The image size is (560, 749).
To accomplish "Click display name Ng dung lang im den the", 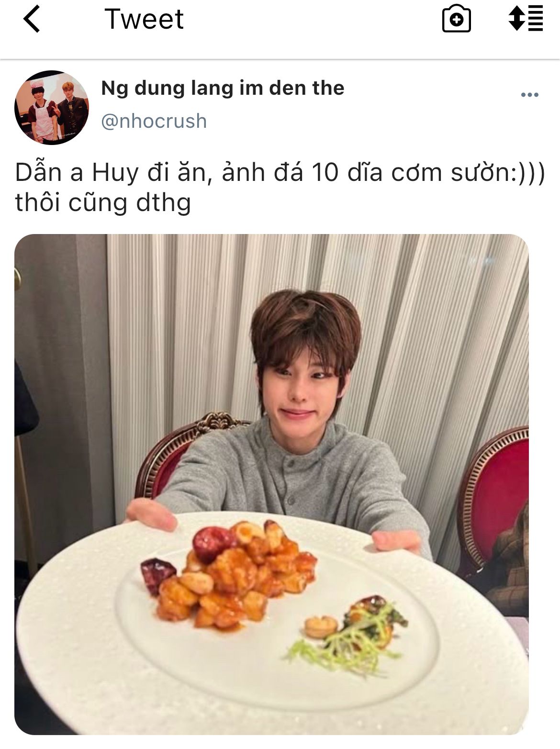I will tap(223, 88).
